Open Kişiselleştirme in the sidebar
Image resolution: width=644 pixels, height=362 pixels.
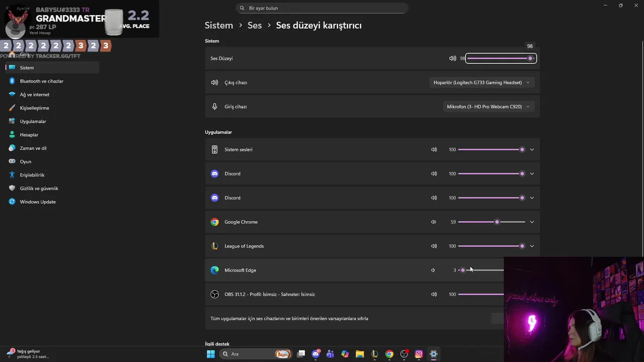click(x=34, y=108)
